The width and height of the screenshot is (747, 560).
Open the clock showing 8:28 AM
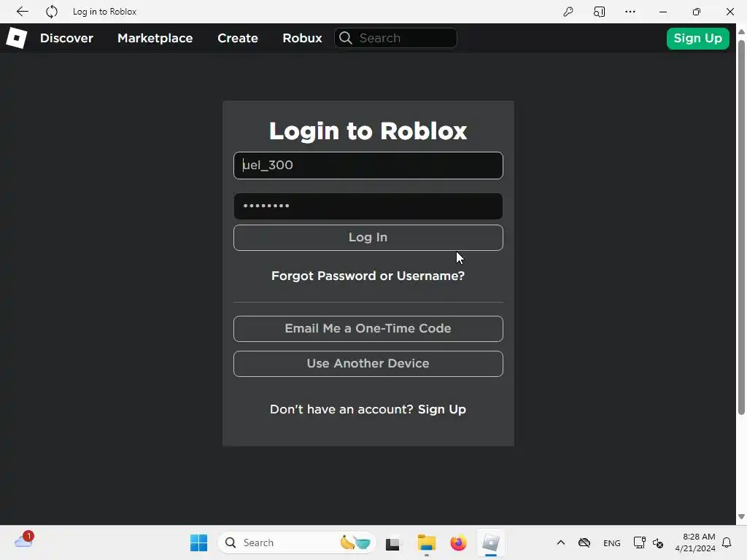[695, 542]
